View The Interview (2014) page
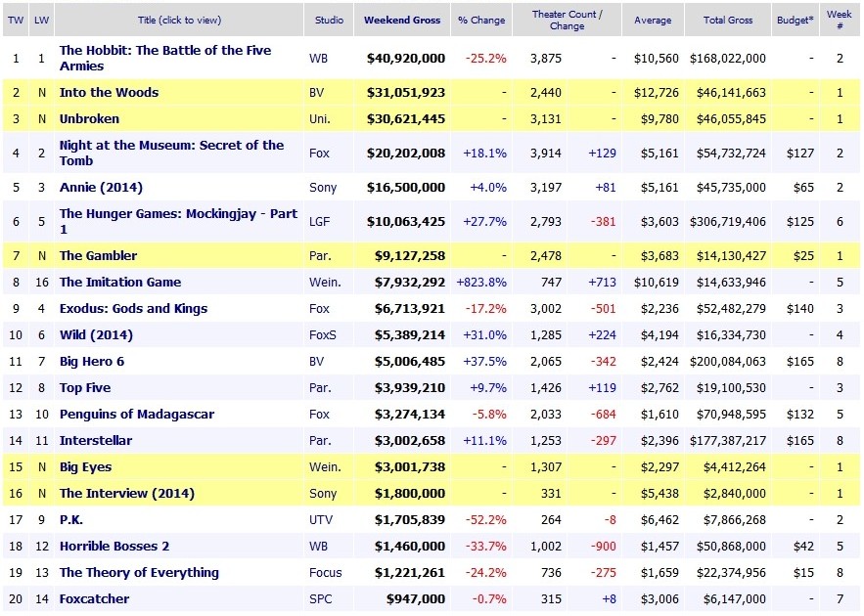864x616 pixels. (127, 493)
